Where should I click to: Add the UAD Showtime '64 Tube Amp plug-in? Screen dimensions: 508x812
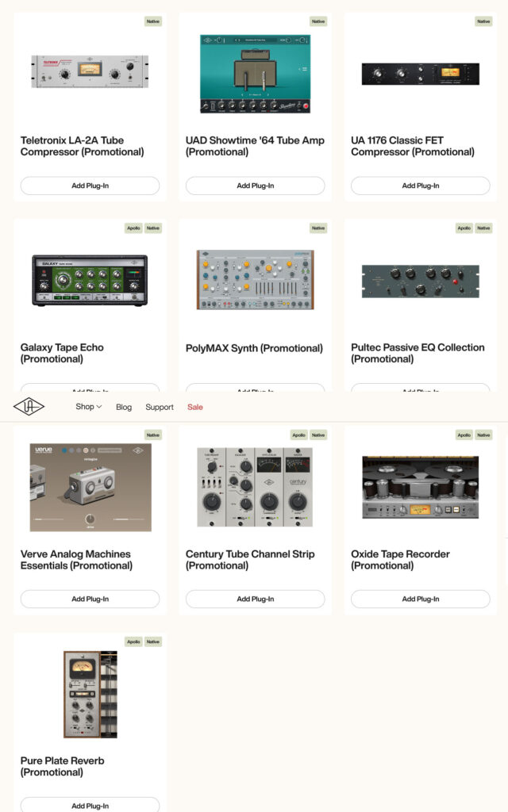(x=256, y=186)
